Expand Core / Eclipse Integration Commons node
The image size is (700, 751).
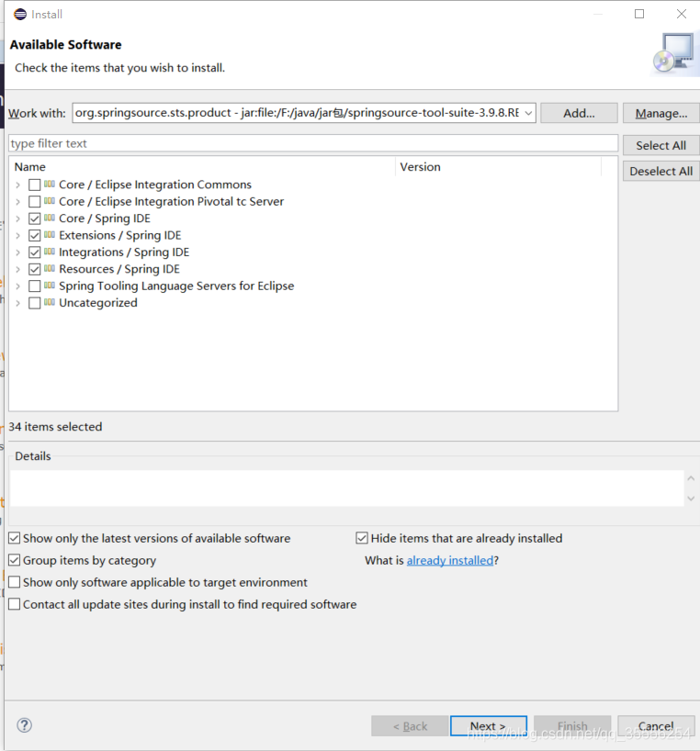17,185
